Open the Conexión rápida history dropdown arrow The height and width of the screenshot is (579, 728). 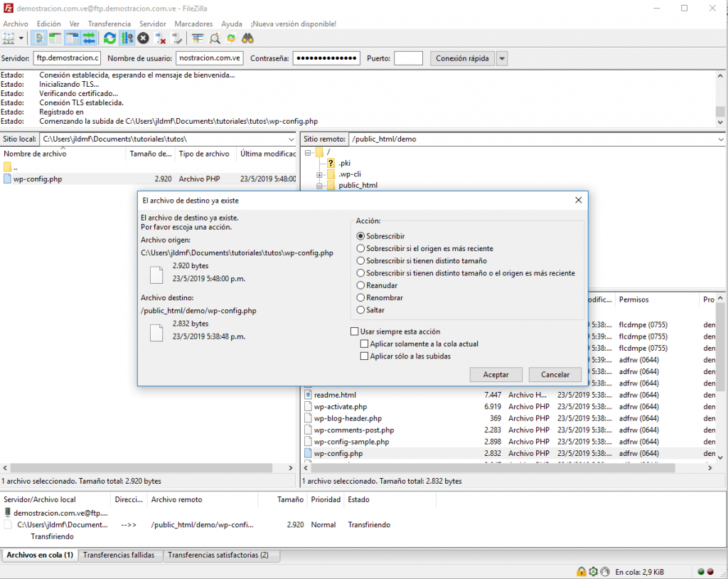(x=502, y=58)
